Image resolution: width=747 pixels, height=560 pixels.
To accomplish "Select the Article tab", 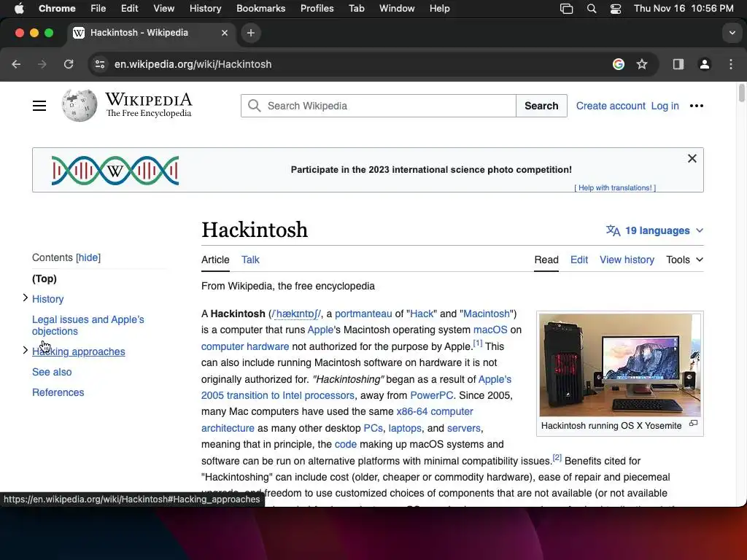I will pyautogui.click(x=215, y=260).
